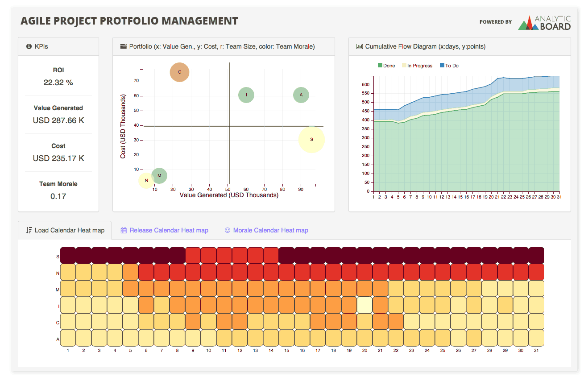Click project A bubble in portfolio chart
The width and height of the screenshot is (588, 377).
tap(301, 95)
